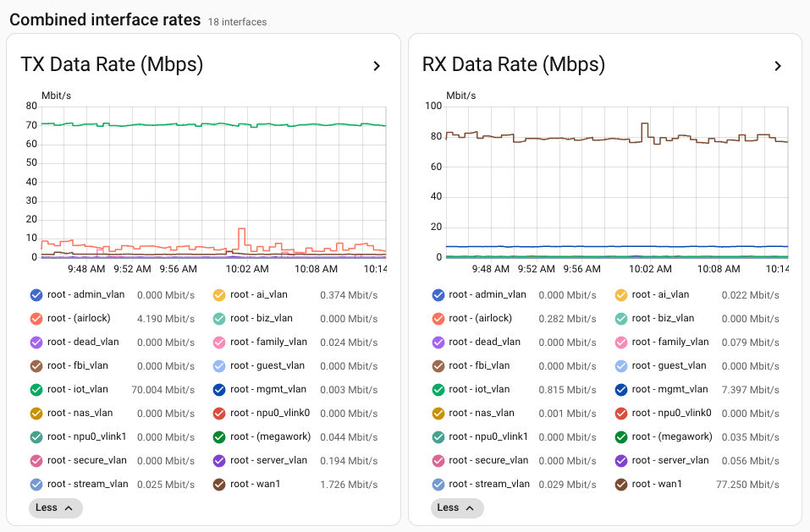The height and width of the screenshot is (532, 810).
Task: Click the 9:48 AM tick on TX chart
Action: (x=86, y=269)
